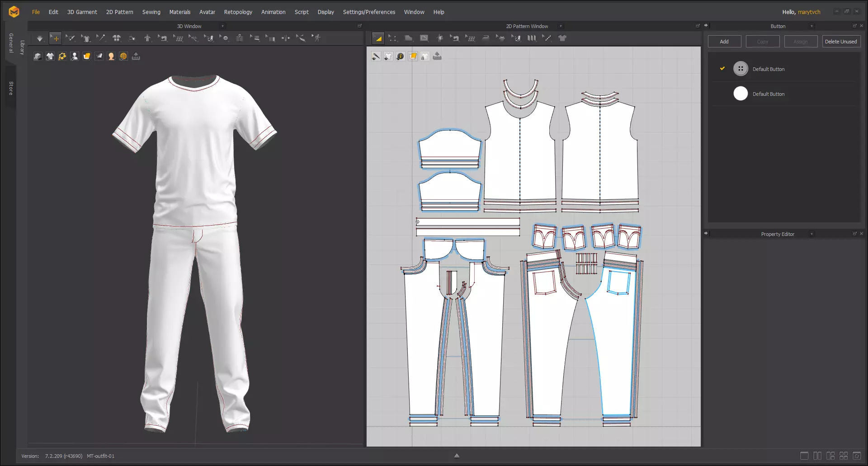Click the 2D window export upload icon

pos(437,56)
